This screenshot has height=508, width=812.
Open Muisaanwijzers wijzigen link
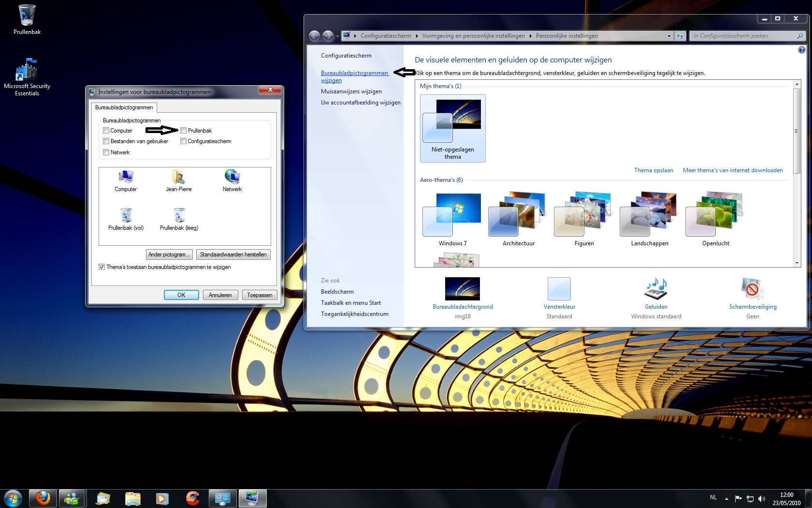(x=351, y=91)
